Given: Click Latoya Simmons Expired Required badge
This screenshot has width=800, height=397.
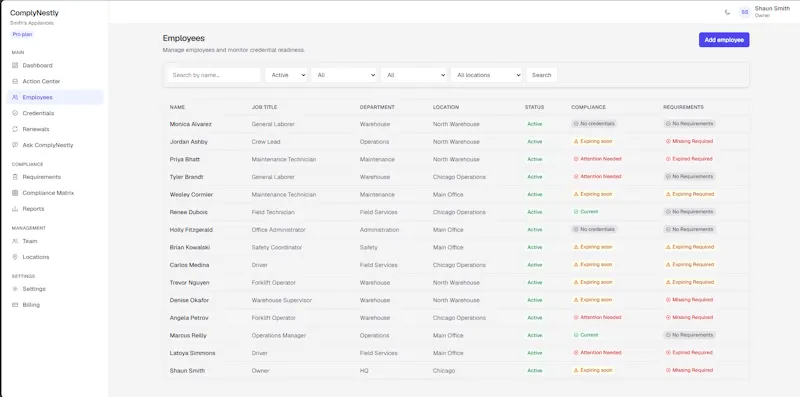Looking at the screenshot, I should pos(689,353).
